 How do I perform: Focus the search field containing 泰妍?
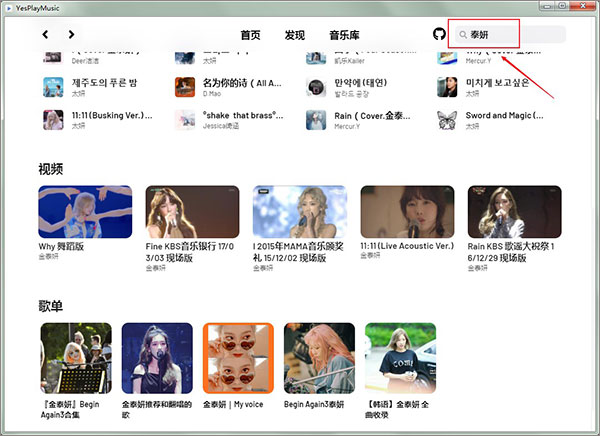coord(510,34)
